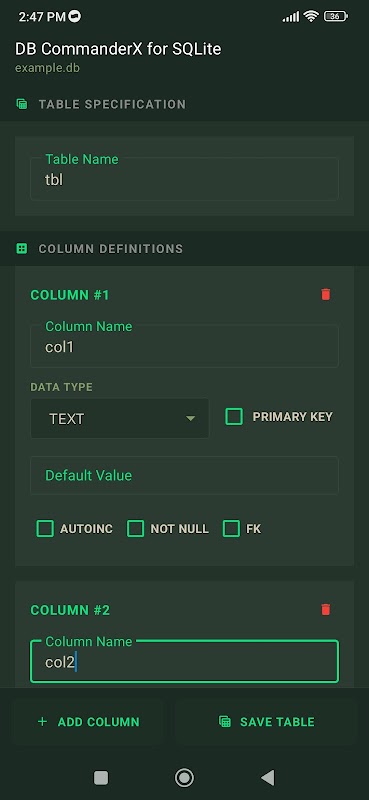This screenshot has width=369, height=800.
Task: Click the data type dropdown arrow
Action: (x=190, y=418)
